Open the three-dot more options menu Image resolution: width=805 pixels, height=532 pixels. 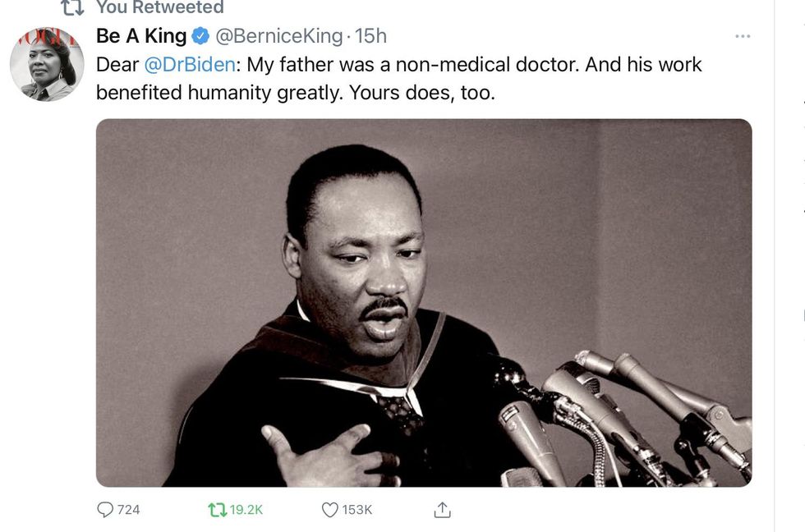pyautogui.click(x=743, y=37)
